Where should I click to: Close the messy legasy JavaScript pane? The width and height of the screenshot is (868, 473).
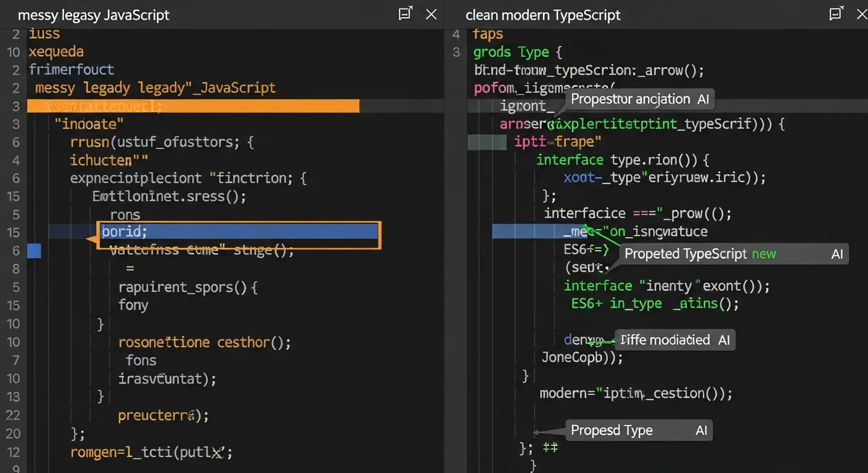click(x=431, y=14)
